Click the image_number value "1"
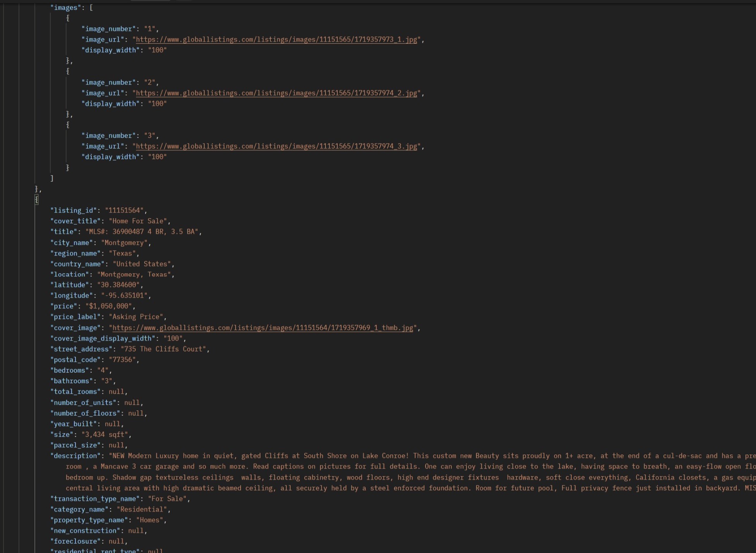756x553 pixels. [150, 29]
